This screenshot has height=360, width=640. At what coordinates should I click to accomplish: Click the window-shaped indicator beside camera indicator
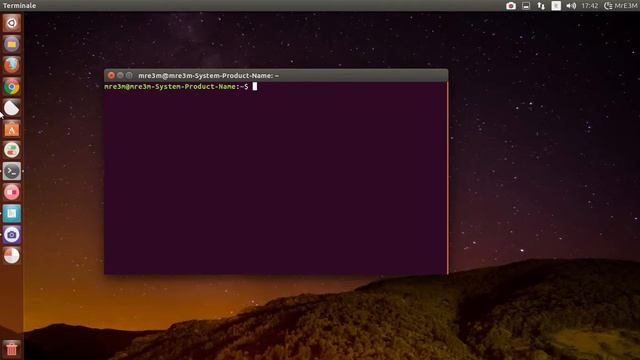pos(526,6)
